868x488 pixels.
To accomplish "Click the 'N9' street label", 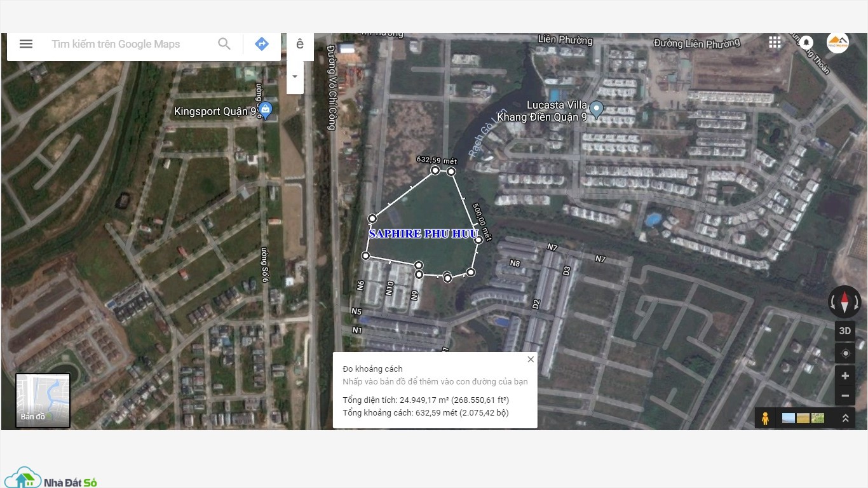I will tap(414, 295).
